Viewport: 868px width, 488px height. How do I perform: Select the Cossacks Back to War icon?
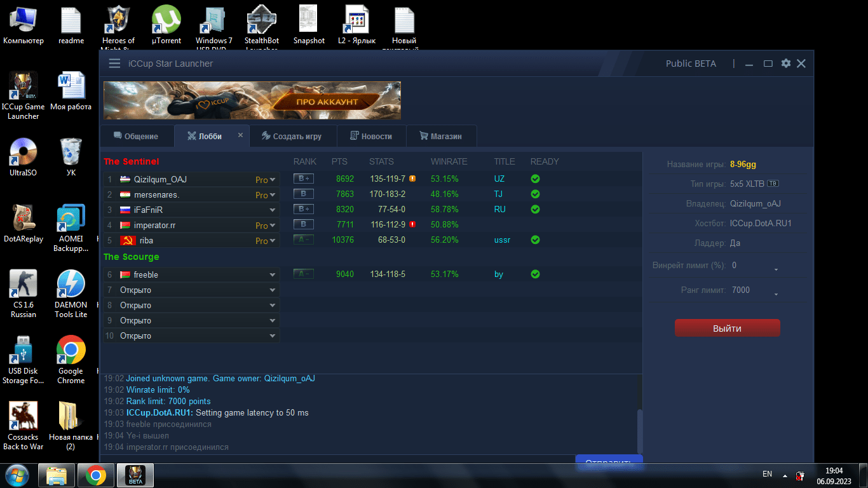coord(24,426)
